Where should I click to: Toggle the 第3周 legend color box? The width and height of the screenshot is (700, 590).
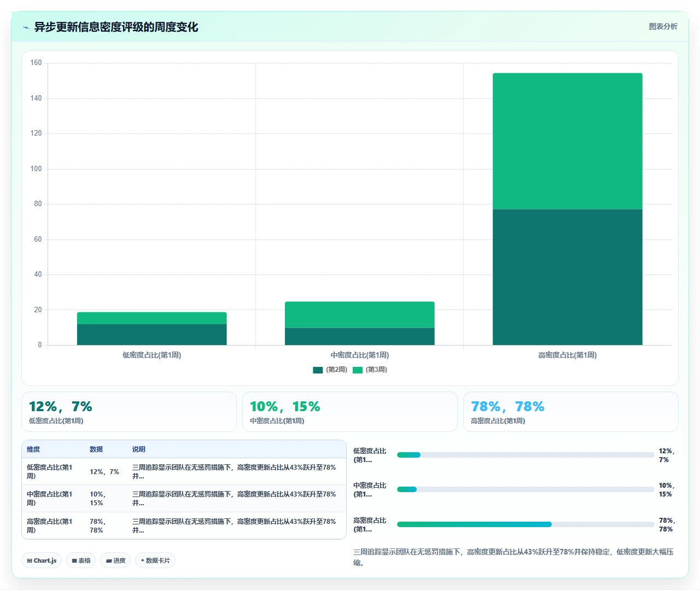[x=358, y=370]
